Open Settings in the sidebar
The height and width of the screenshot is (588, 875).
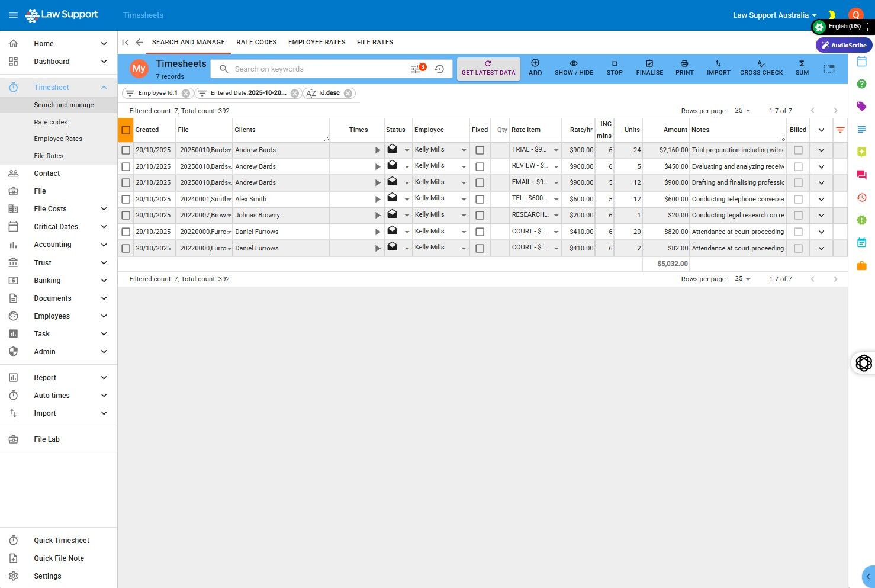point(47,576)
